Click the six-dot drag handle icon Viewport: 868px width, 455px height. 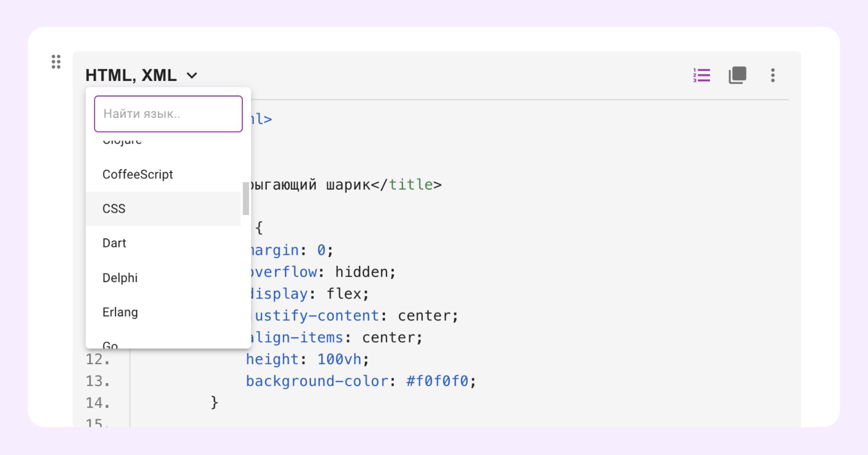(56, 62)
